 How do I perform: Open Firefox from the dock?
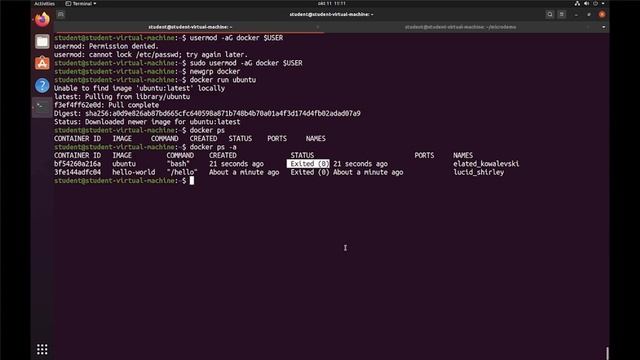tap(42, 19)
